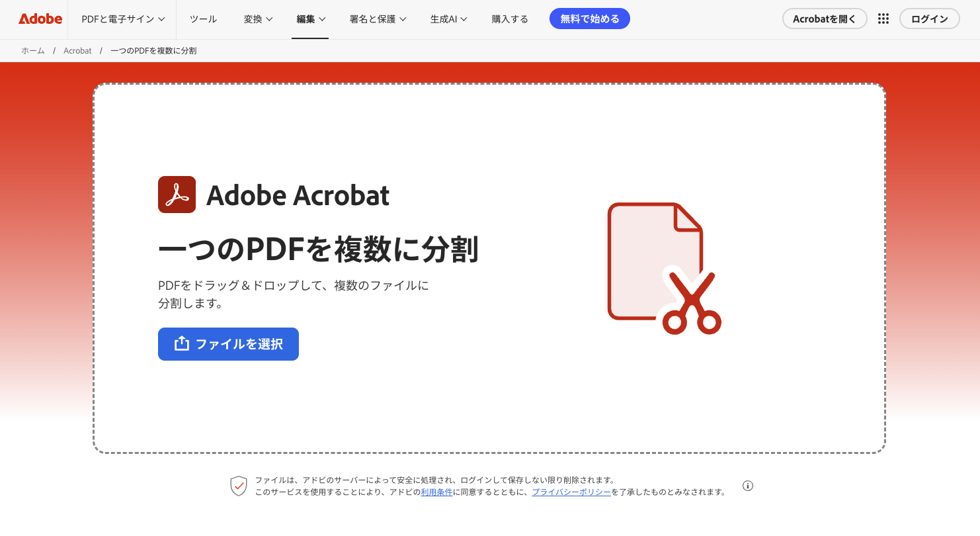Click the Adobe logo in header

[x=40, y=19]
